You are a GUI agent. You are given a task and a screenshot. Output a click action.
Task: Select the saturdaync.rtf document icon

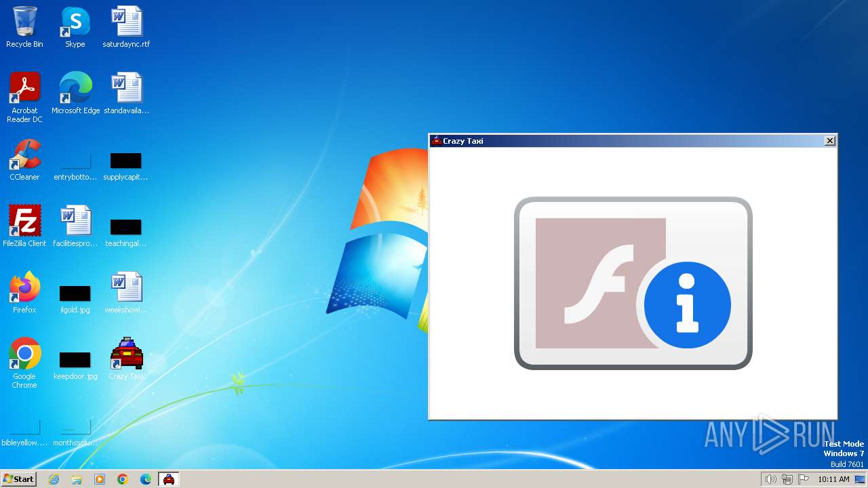[126, 27]
